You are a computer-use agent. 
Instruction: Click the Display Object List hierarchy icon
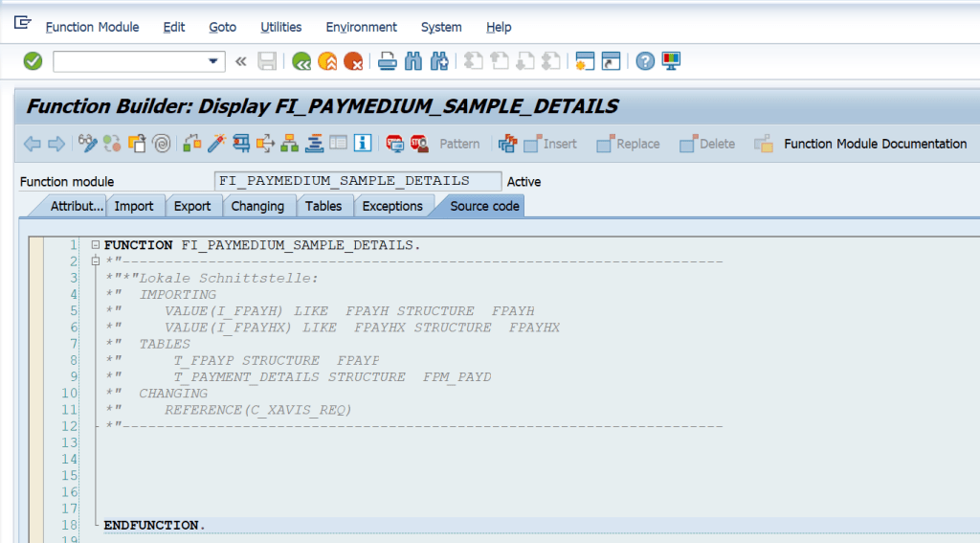(x=289, y=144)
